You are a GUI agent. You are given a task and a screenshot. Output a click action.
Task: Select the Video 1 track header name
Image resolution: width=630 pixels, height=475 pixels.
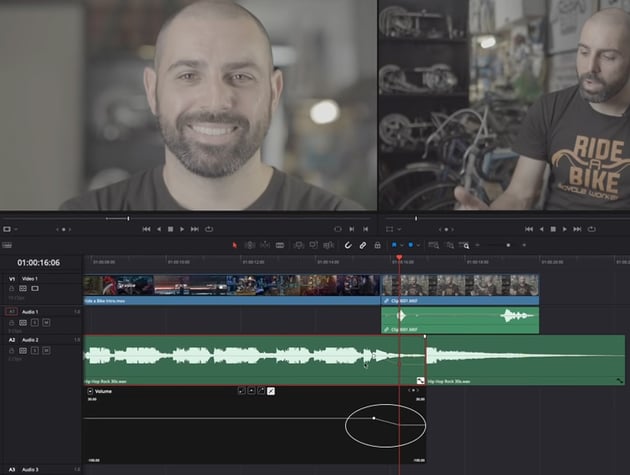32,279
